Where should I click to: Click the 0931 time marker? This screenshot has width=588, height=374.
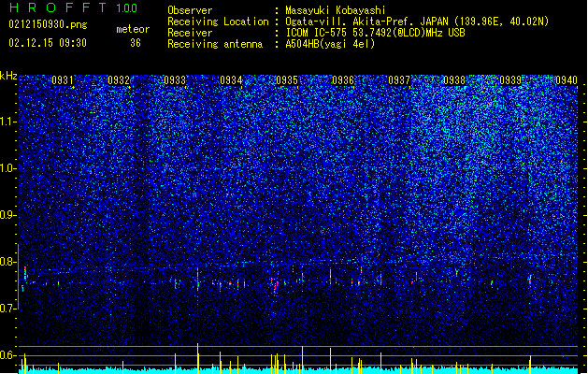(x=63, y=80)
